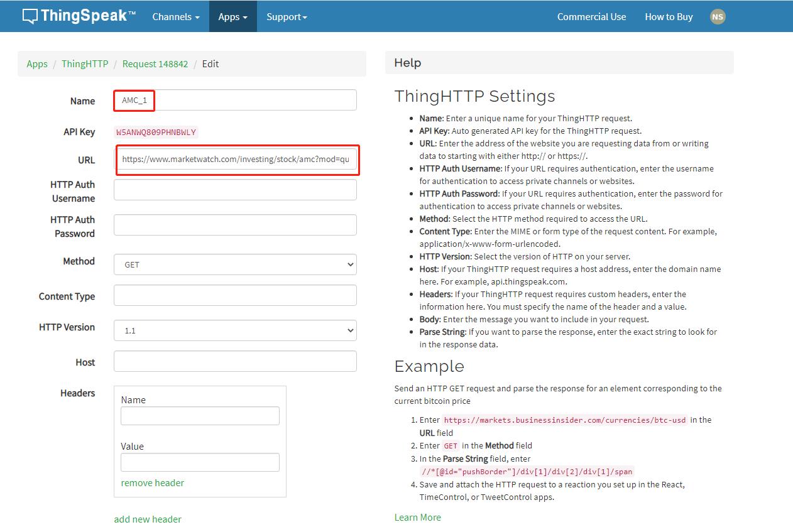Focus the URL input field

coord(238,160)
